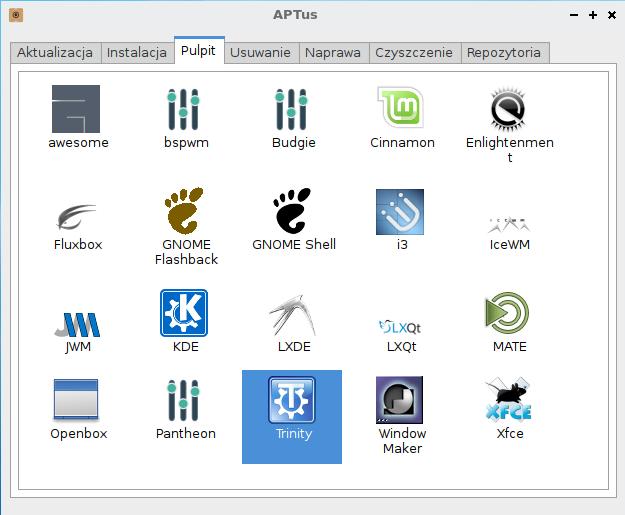Viewport: 625px width, 515px height.
Task: Maximize the APTus window with plus button
Action: pyautogui.click(x=593, y=15)
